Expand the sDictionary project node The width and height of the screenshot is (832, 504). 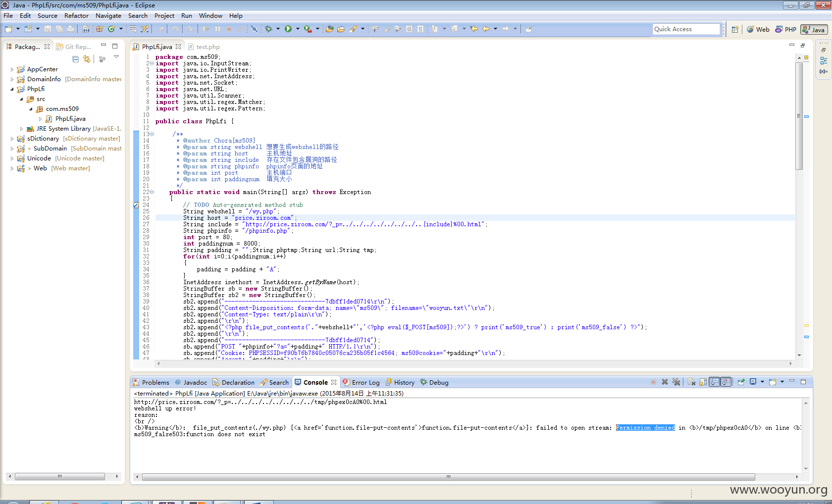tap(12, 139)
